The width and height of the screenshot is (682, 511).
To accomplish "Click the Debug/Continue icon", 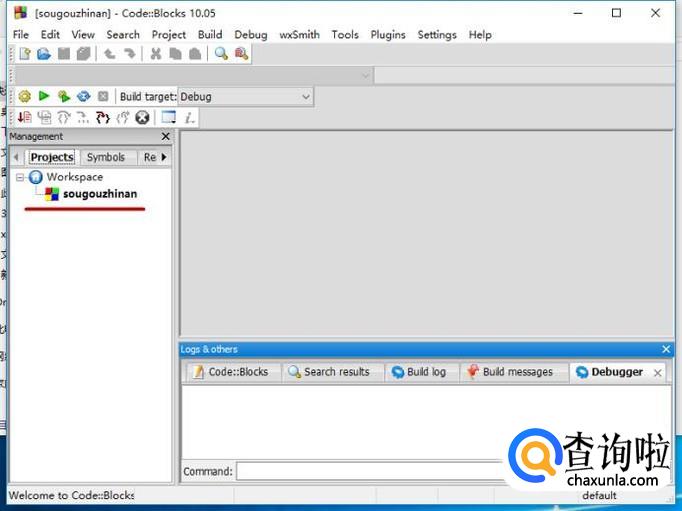I will point(24,117).
